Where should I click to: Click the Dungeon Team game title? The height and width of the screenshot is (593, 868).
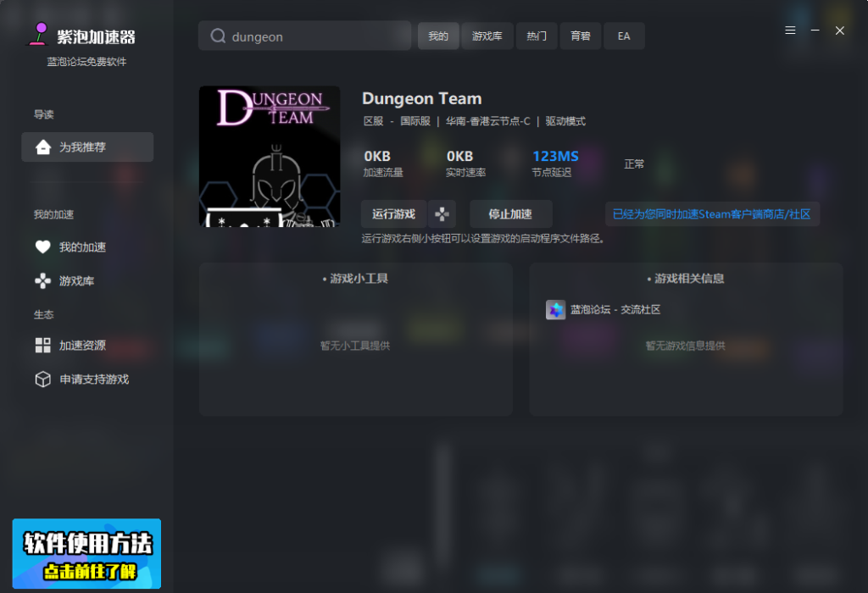pos(422,98)
